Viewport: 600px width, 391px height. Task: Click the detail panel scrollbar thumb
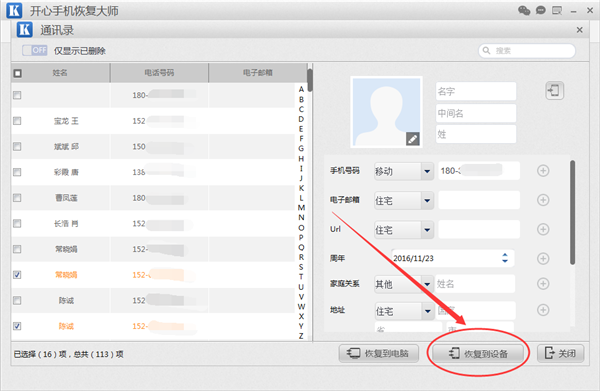[x=572, y=212]
